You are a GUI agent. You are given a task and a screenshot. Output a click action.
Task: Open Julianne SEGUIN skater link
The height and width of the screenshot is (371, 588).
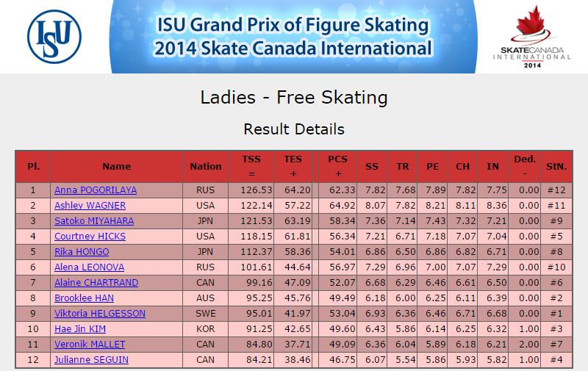[x=91, y=359]
